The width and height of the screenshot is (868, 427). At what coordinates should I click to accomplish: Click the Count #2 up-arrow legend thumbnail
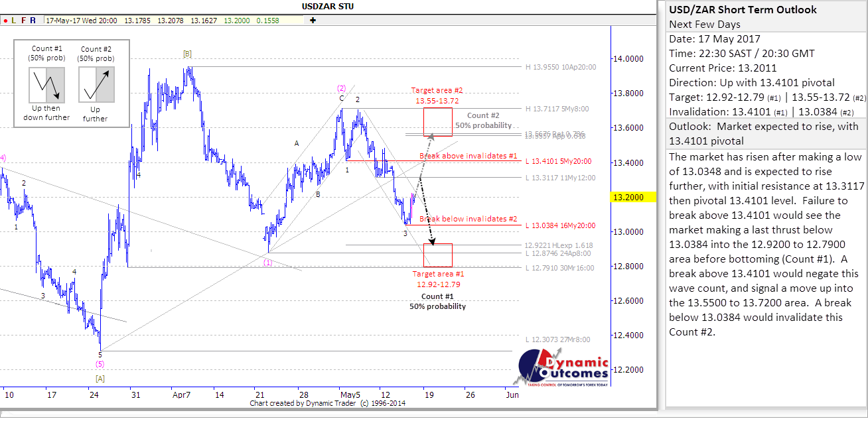tap(95, 84)
